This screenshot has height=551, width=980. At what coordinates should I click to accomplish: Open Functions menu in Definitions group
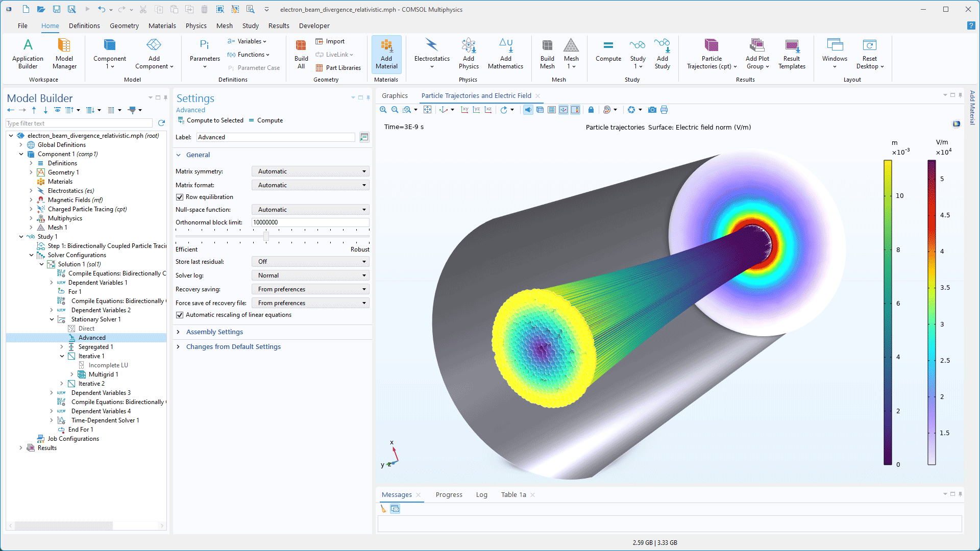click(x=249, y=55)
